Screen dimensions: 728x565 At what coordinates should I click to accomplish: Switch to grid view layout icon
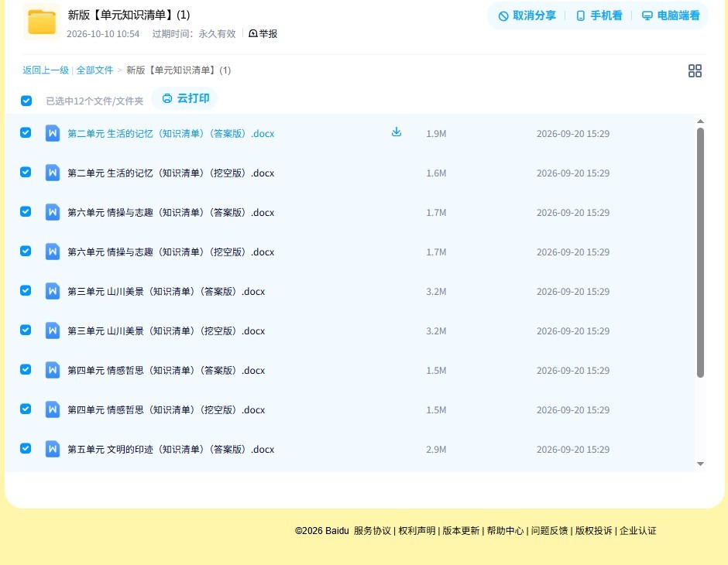pyautogui.click(x=695, y=70)
